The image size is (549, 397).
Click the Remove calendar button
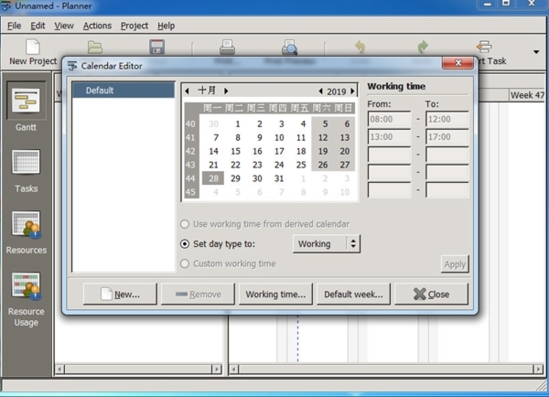pos(198,294)
